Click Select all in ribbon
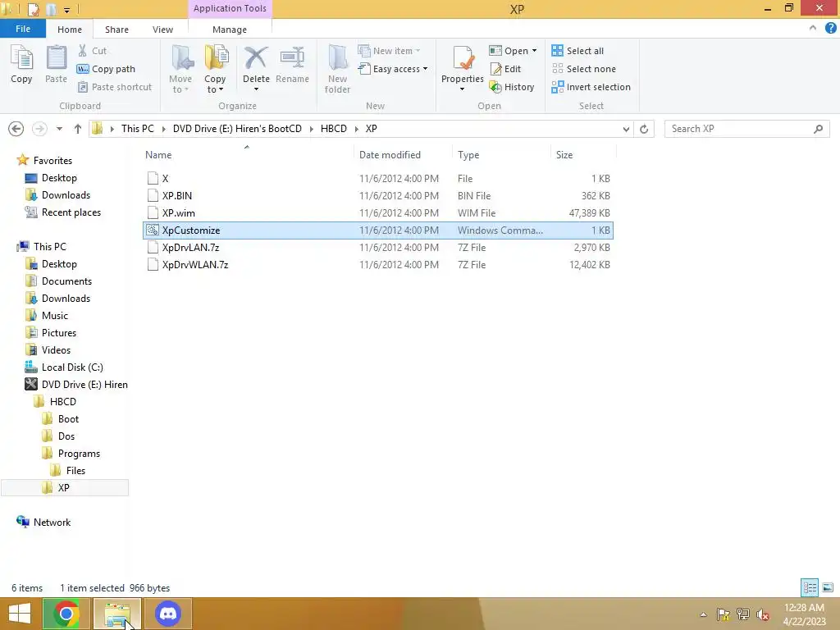The width and height of the screenshot is (840, 630). [577, 51]
